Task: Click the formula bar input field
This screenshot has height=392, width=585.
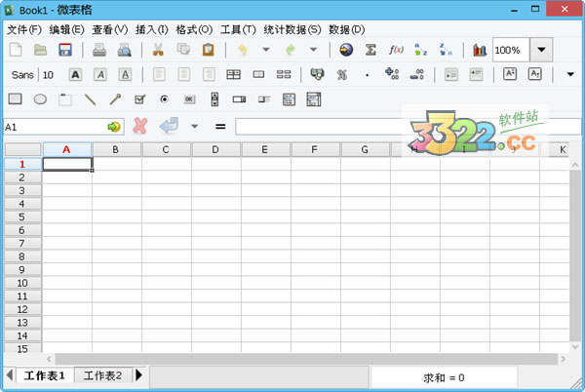Action: (409, 127)
